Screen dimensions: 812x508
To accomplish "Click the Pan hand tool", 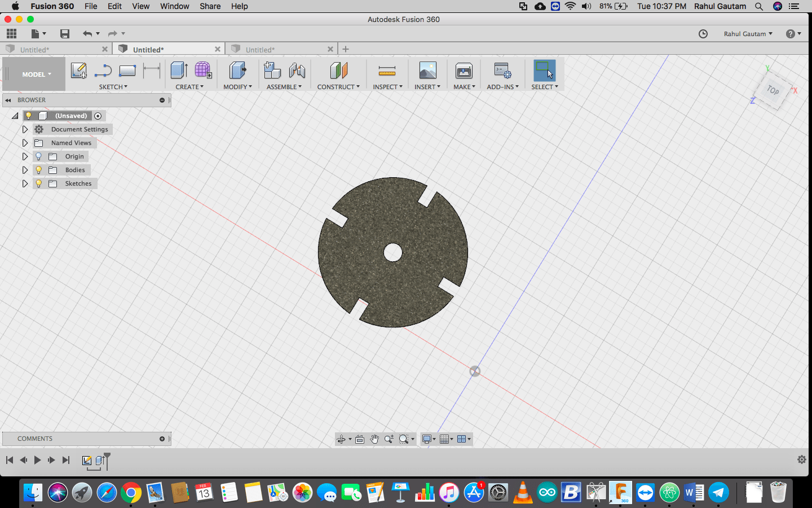I will [374, 439].
